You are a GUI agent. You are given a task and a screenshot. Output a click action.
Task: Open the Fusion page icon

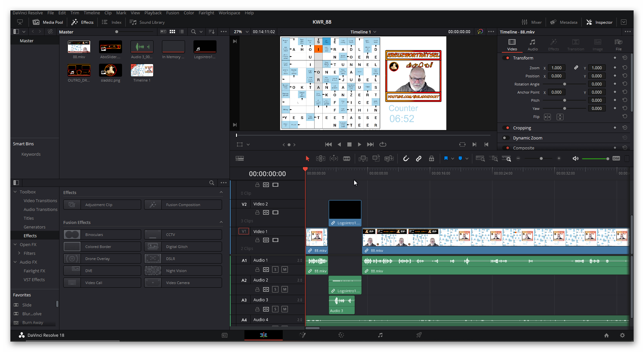(302, 335)
